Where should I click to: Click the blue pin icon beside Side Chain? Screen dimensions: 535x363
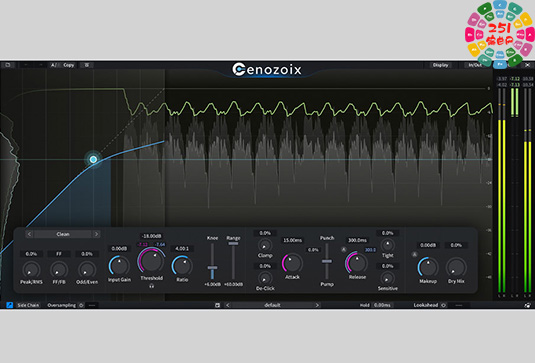point(10,305)
